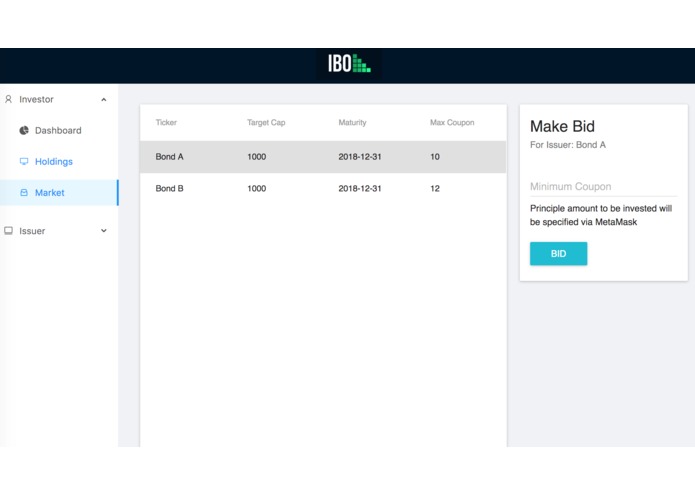Screen dimensions: 695x494
Task: Click the MetaMask principle amount note
Action: click(x=601, y=215)
